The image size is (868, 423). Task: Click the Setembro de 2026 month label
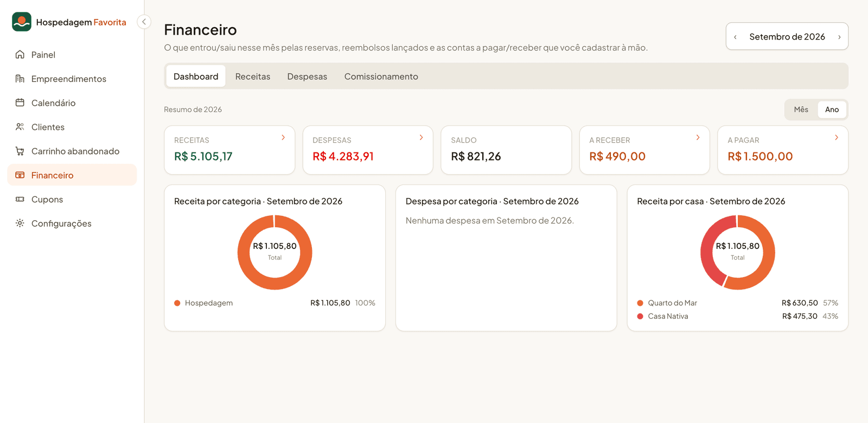click(x=787, y=37)
